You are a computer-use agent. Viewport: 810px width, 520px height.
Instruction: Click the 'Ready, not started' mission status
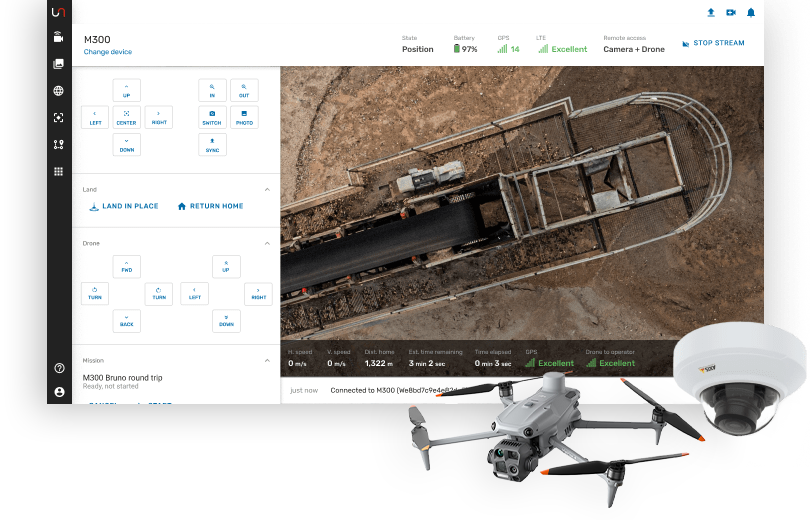(111, 386)
